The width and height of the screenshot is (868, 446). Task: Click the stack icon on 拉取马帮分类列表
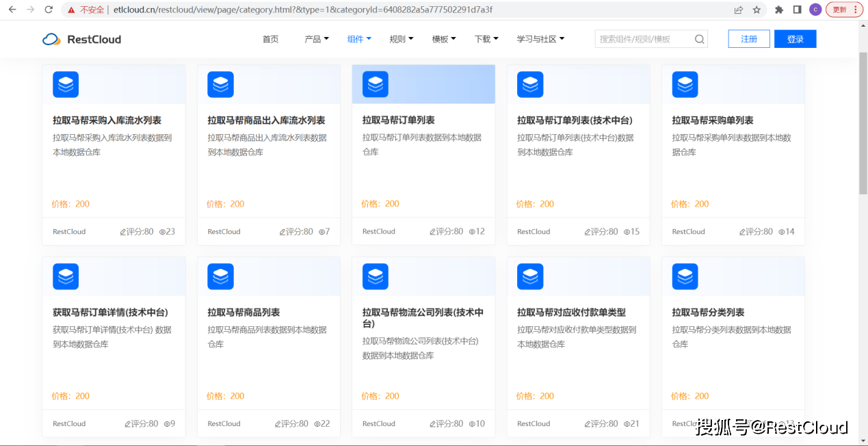pos(685,276)
